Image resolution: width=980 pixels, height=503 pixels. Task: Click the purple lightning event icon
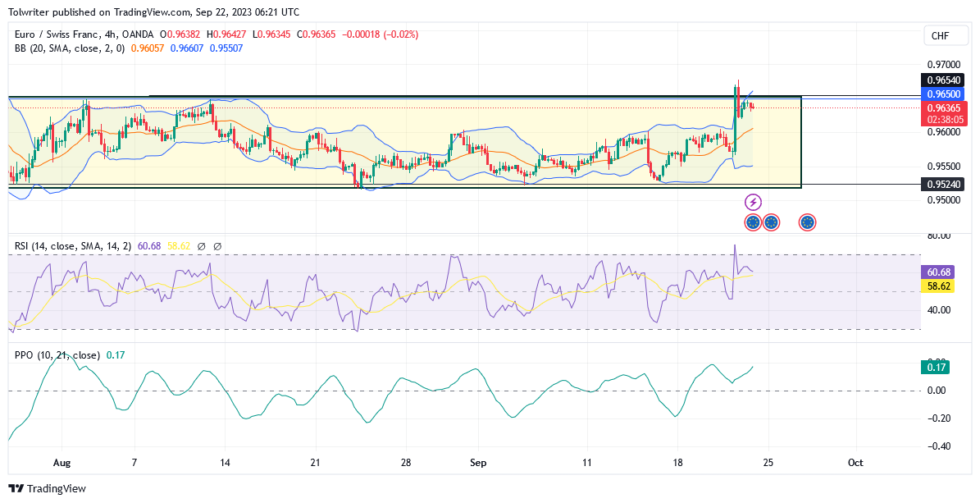(x=753, y=203)
